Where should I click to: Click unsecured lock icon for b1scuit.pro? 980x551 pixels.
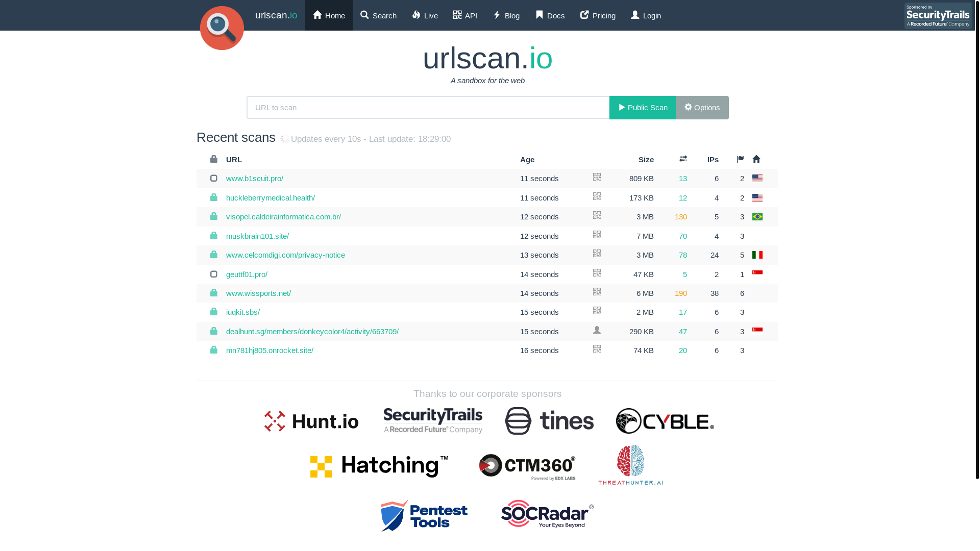[x=214, y=178]
